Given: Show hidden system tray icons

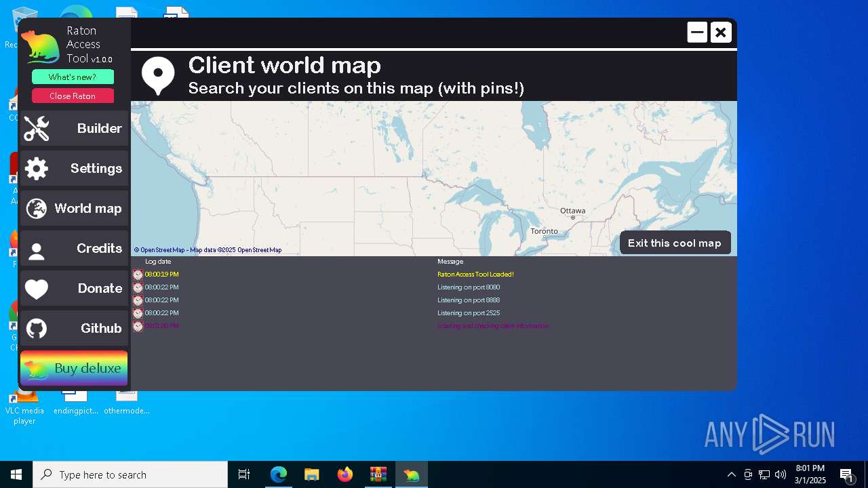Looking at the screenshot, I should (x=731, y=474).
